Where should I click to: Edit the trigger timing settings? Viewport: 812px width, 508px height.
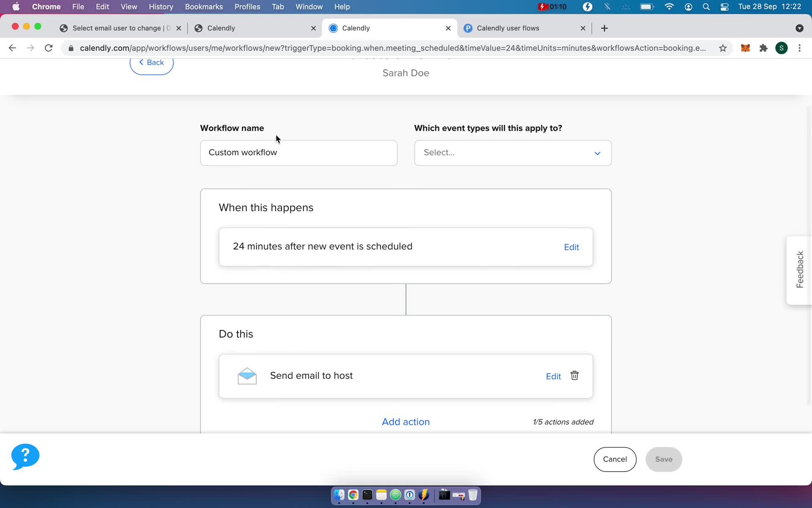click(571, 246)
